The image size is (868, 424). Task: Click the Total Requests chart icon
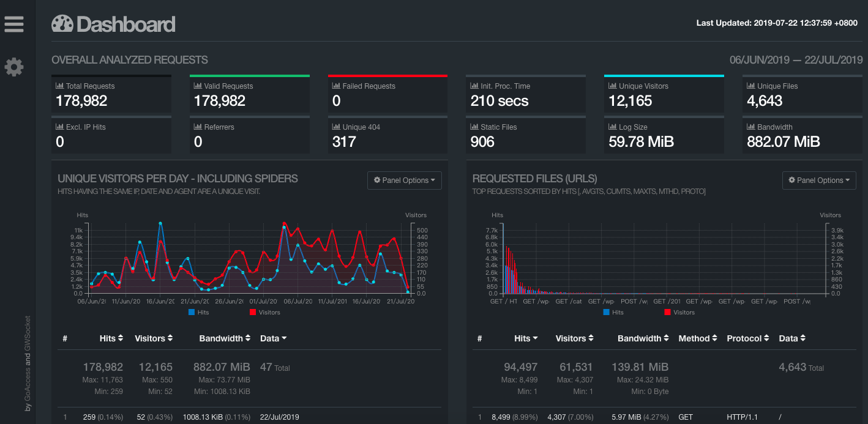coord(60,86)
